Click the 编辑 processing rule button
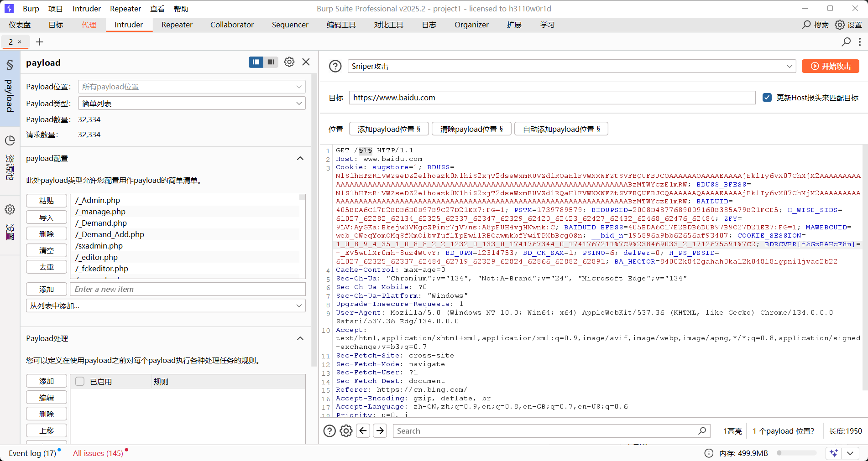This screenshot has height=461, width=868. (47, 398)
